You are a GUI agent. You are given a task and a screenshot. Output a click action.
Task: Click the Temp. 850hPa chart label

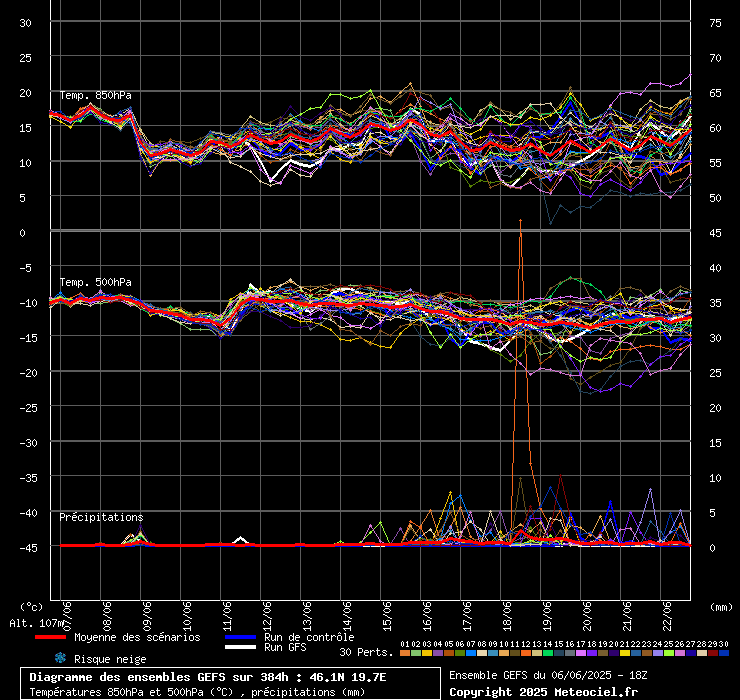[x=95, y=95]
